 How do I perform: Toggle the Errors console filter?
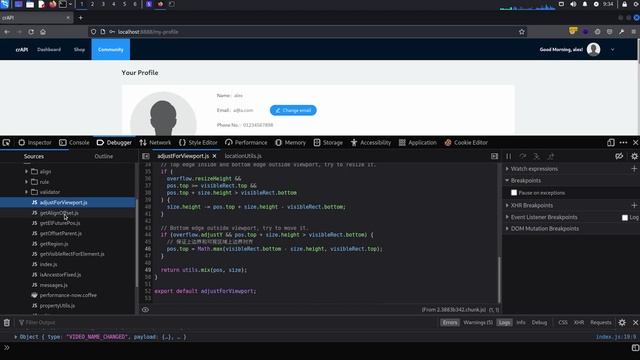(x=450, y=322)
